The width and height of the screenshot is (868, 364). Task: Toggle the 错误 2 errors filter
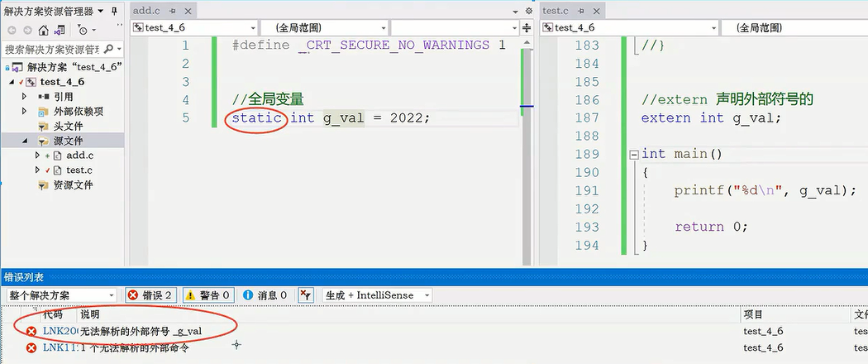152,295
